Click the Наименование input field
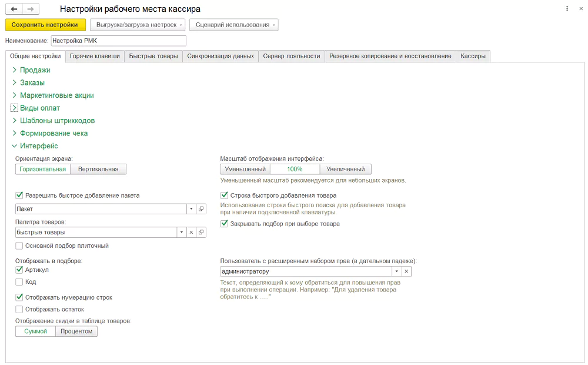Image resolution: width=588 pixels, height=365 pixels. pos(119,41)
